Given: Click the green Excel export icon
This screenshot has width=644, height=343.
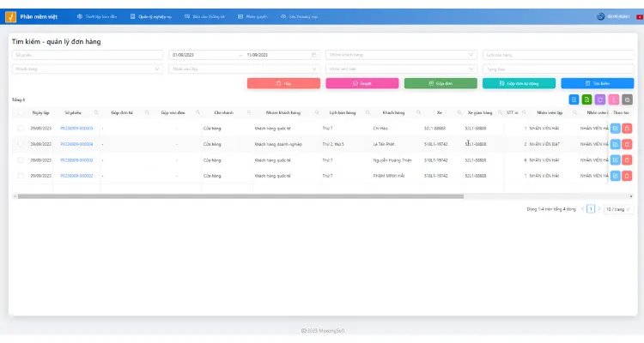Looking at the screenshot, I should tap(587, 99).
